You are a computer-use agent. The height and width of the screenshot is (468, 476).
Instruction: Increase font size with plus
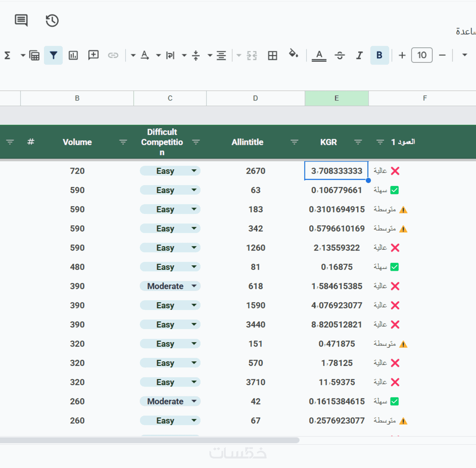click(402, 55)
